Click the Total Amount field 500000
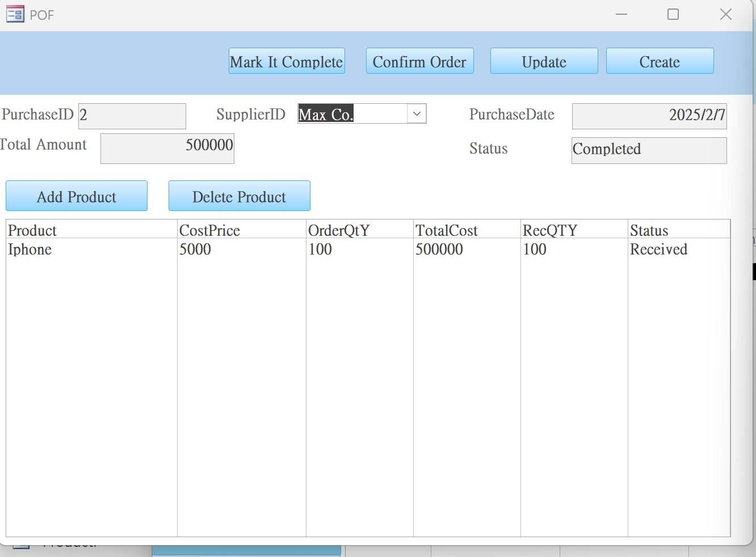Viewport: 756px width, 557px height. tap(167, 149)
